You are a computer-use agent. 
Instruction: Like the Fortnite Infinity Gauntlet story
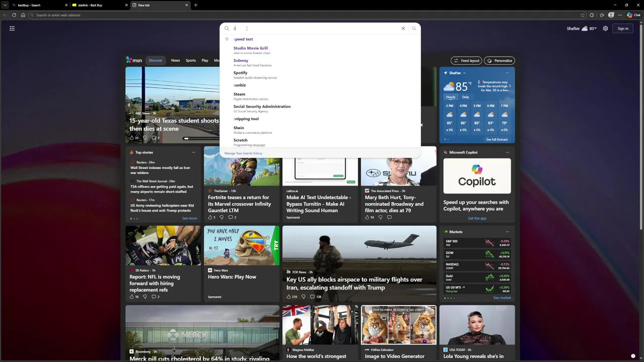[211, 217]
